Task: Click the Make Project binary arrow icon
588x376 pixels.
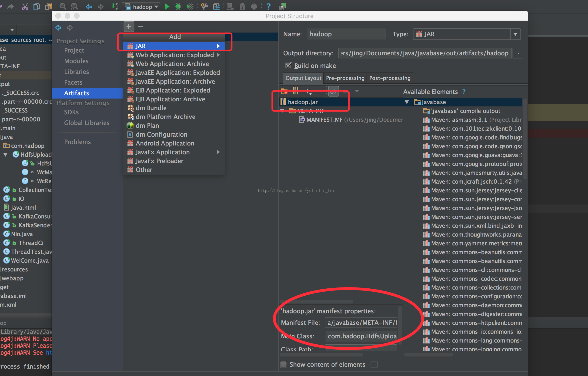Action: [x=115, y=6]
